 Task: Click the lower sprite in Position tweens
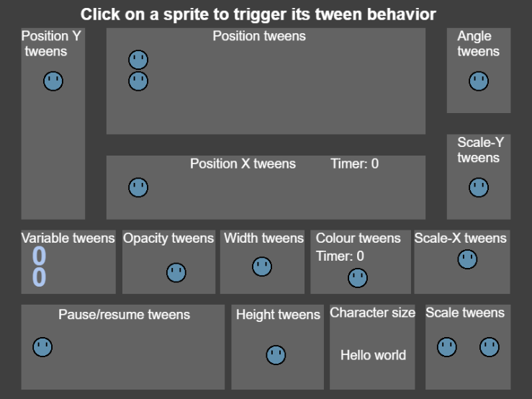coord(138,81)
